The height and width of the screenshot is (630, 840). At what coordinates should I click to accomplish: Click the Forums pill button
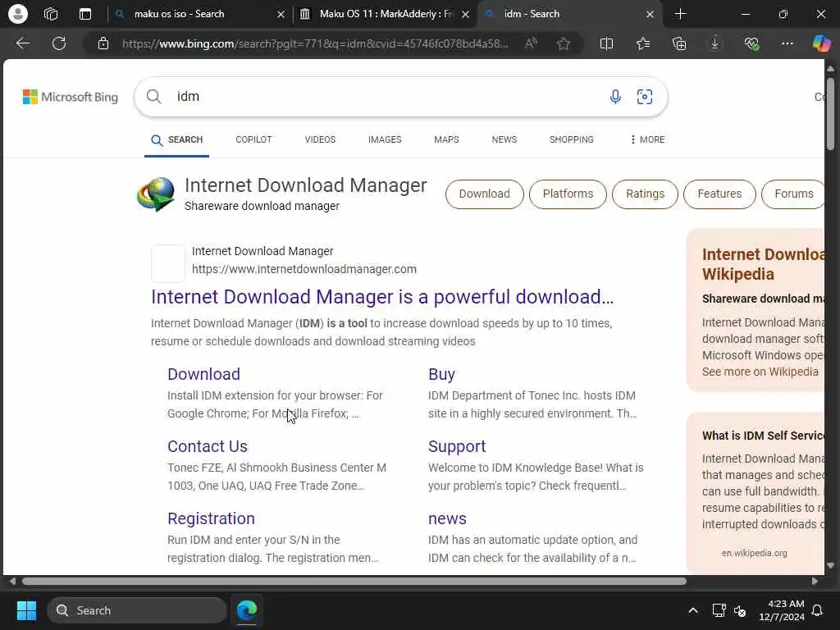[x=793, y=194]
